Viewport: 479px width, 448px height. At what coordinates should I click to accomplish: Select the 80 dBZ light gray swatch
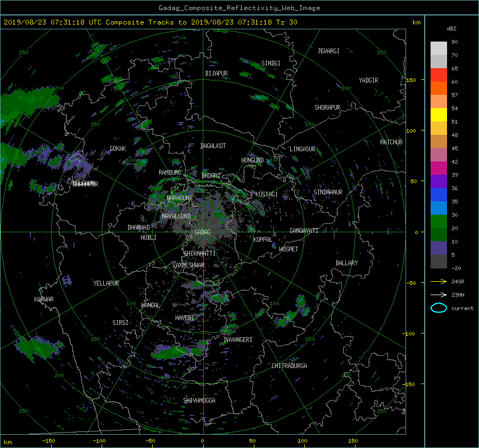(x=439, y=48)
